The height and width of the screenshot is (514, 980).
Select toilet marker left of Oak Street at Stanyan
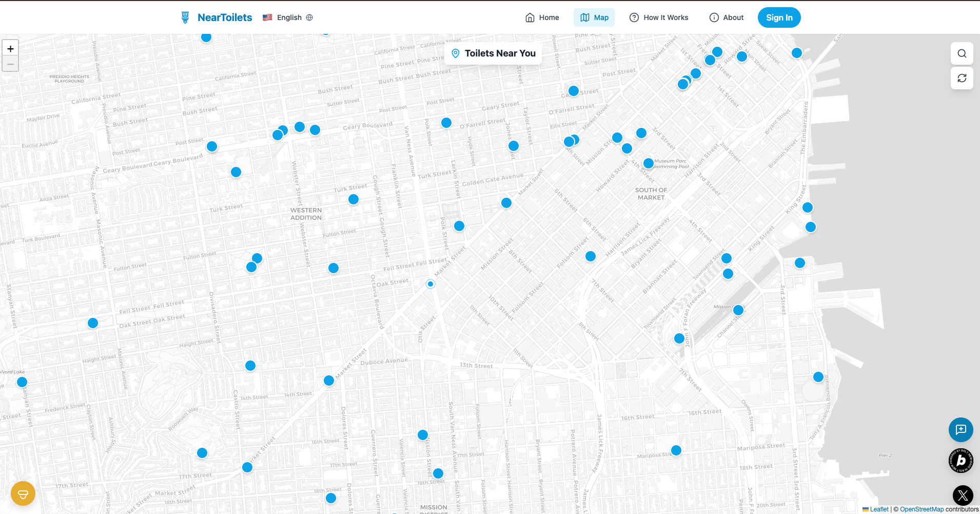[x=93, y=323]
